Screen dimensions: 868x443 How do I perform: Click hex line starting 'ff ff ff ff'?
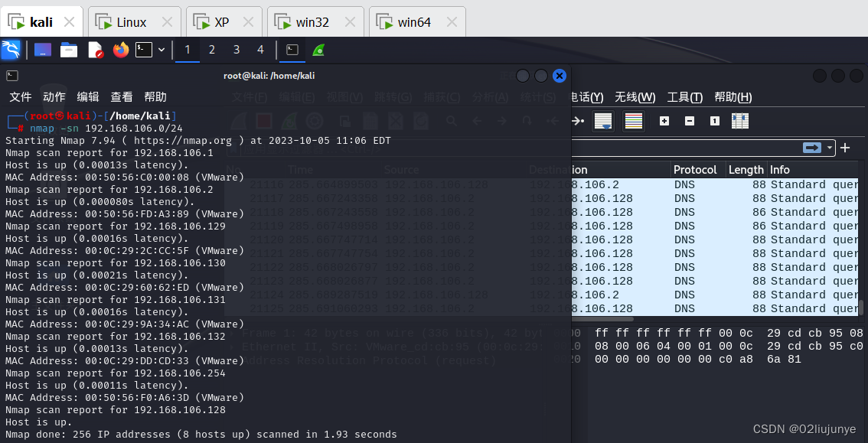(729, 333)
